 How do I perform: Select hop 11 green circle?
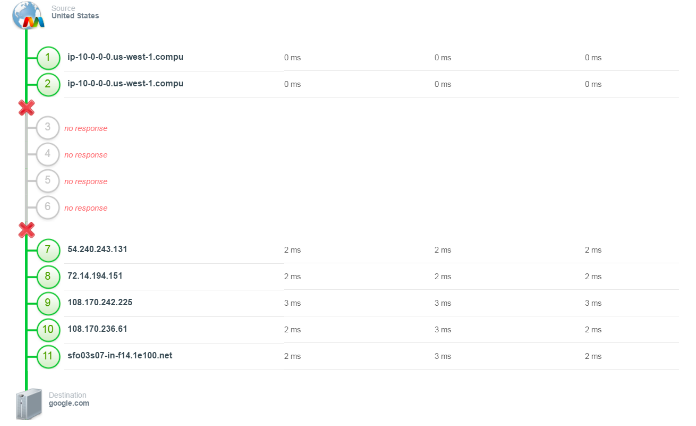click(x=48, y=356)
